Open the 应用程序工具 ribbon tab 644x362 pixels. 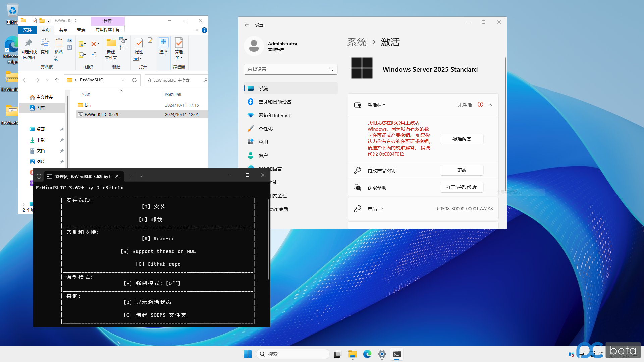click(x=108, y=30)
